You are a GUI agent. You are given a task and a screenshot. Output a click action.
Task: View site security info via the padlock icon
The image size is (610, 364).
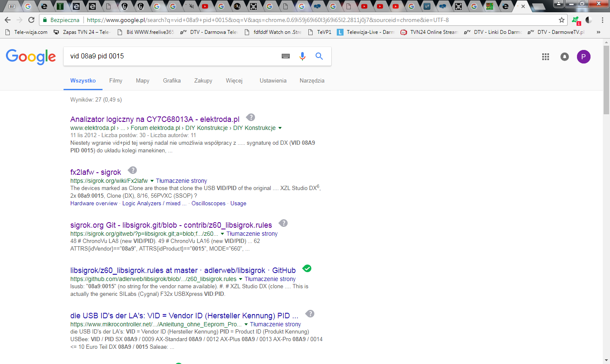tap(45, 20)
